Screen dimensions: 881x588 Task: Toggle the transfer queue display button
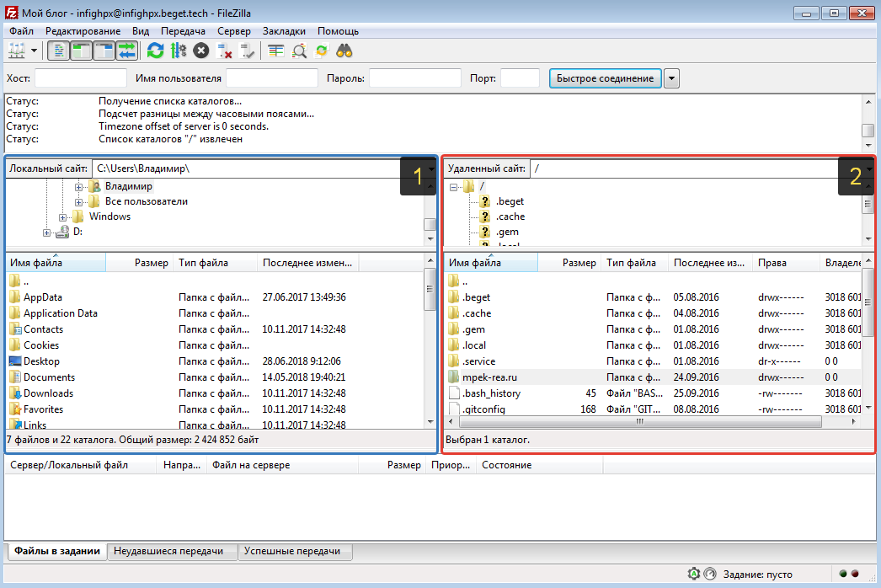point(126,51)
